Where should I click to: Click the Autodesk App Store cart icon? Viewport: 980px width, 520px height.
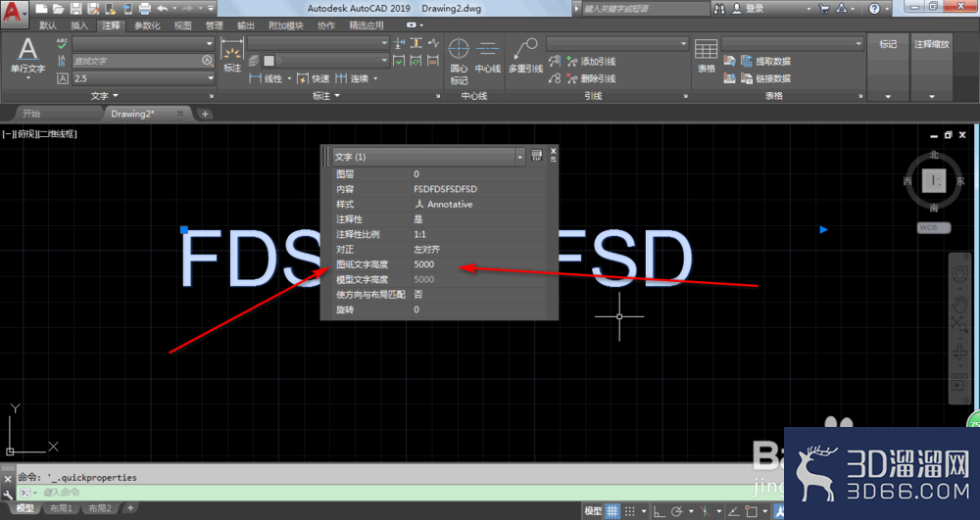click(824, 9)
